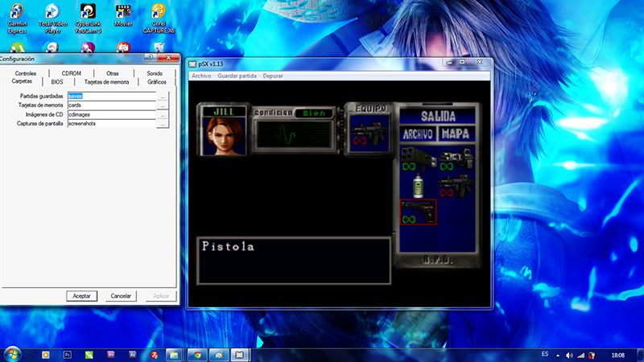The height and width of the screenshot is (362, 644).
Task: Open the red flag Action Center tray icon
Action: point(592,356)
